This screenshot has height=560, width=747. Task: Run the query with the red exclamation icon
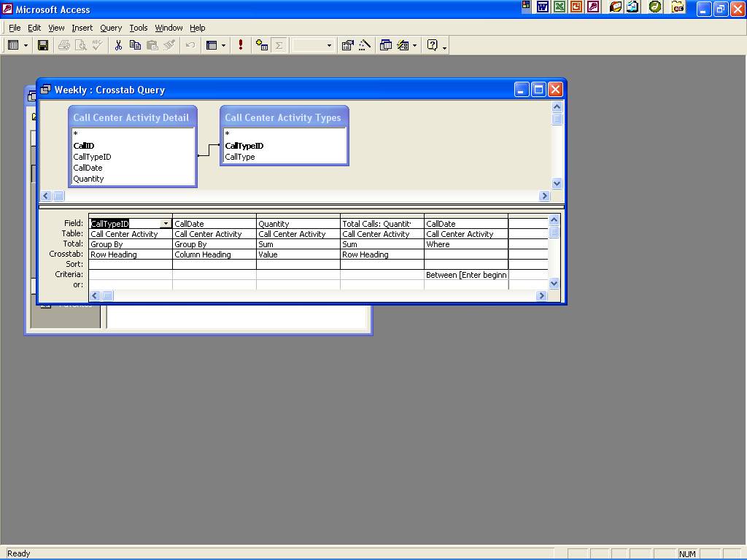[x=241, y=45]
